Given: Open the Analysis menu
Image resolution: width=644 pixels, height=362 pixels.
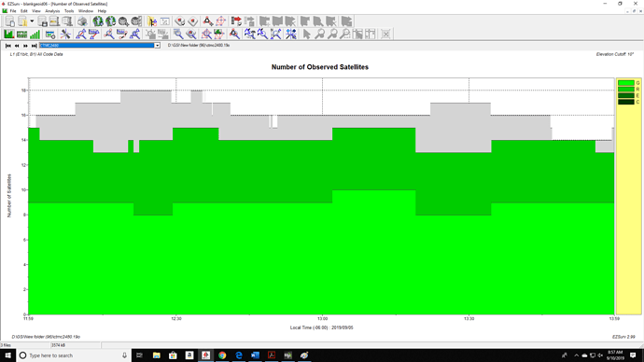Looking at the screenshot, I should coord(52,11).
